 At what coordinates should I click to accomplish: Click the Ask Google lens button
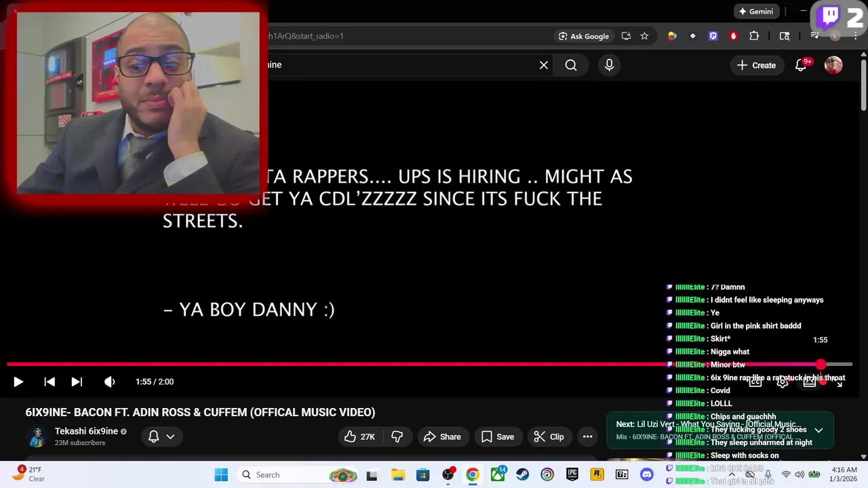click(x=584, y=36)
